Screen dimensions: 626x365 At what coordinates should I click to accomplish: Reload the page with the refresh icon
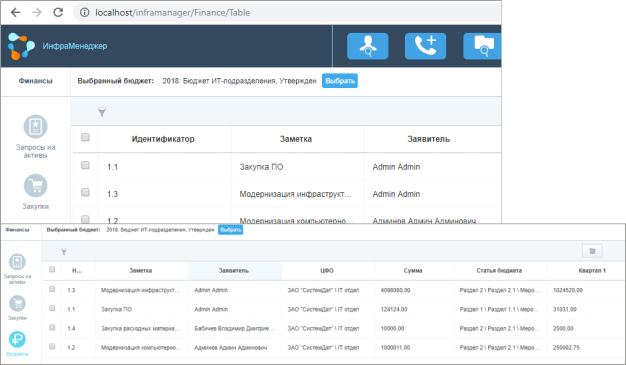pos(58,12)
